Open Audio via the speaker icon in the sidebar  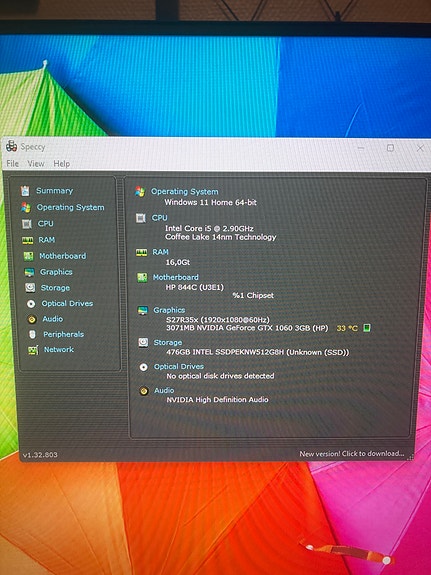[x=32, y=319]
